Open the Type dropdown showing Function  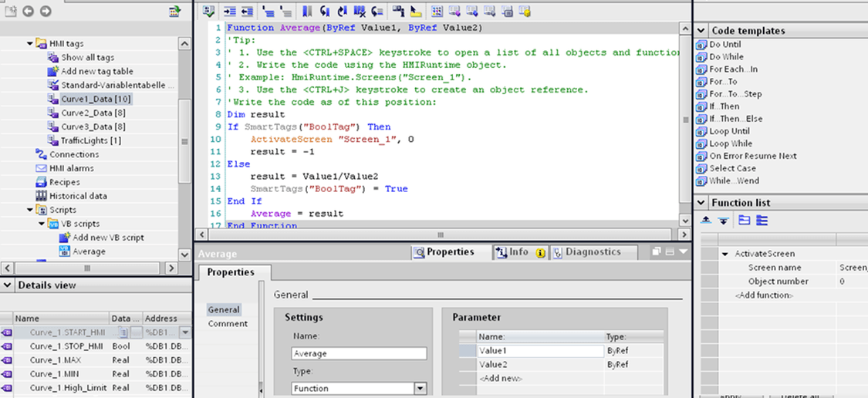(x=420, y=389)
